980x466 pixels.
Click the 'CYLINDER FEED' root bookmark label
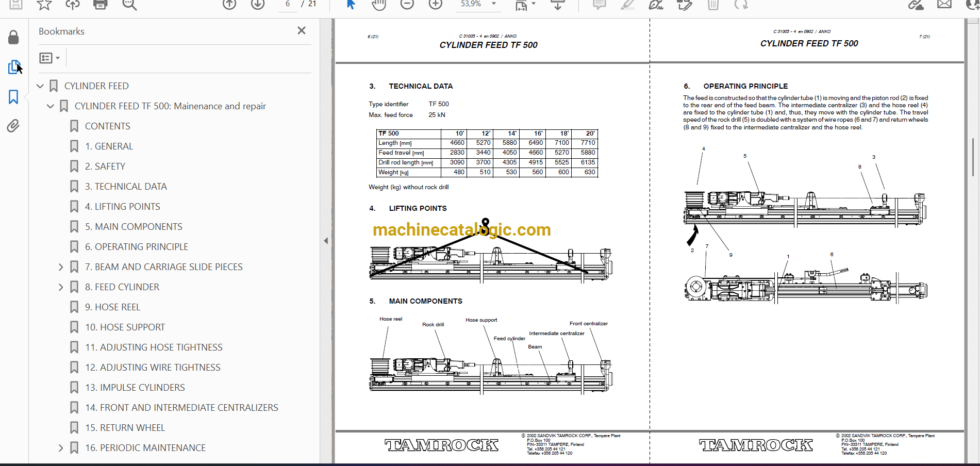(x=96, y=86)
